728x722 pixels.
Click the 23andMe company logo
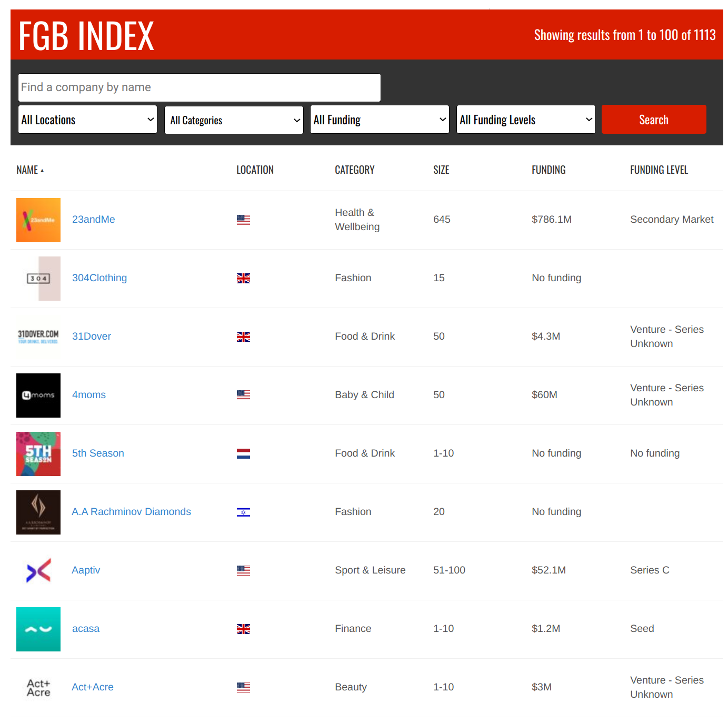[38, 220]
